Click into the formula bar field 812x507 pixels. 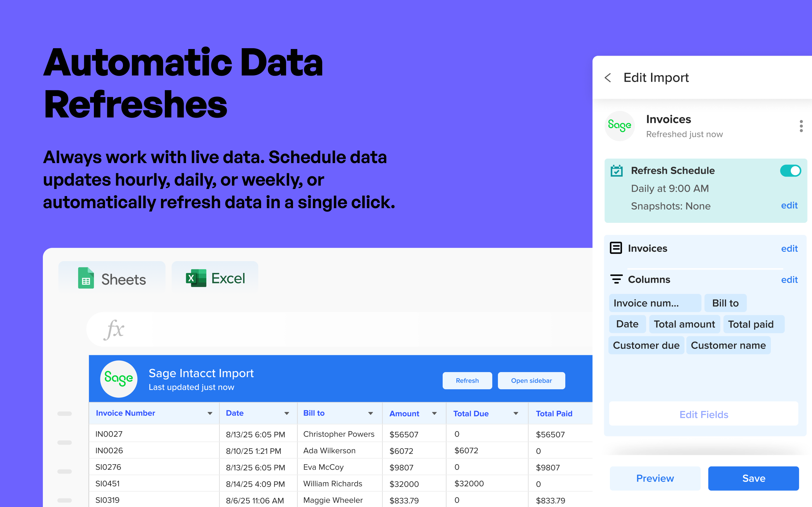pos(336,329)
